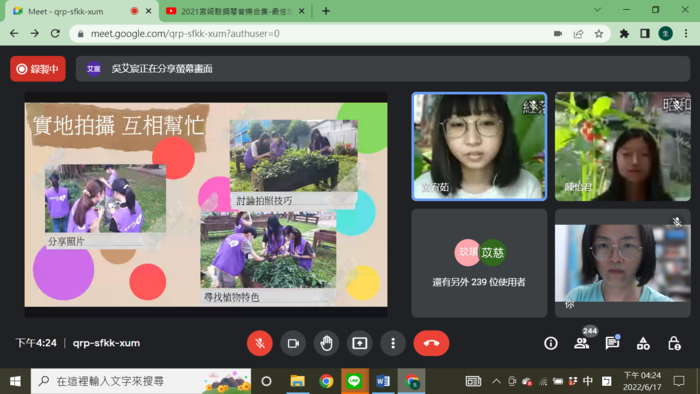The height and width of the screenshot is (394, 700).
Task: Open the Chrome profile avatar
Action: pos(666,33)
